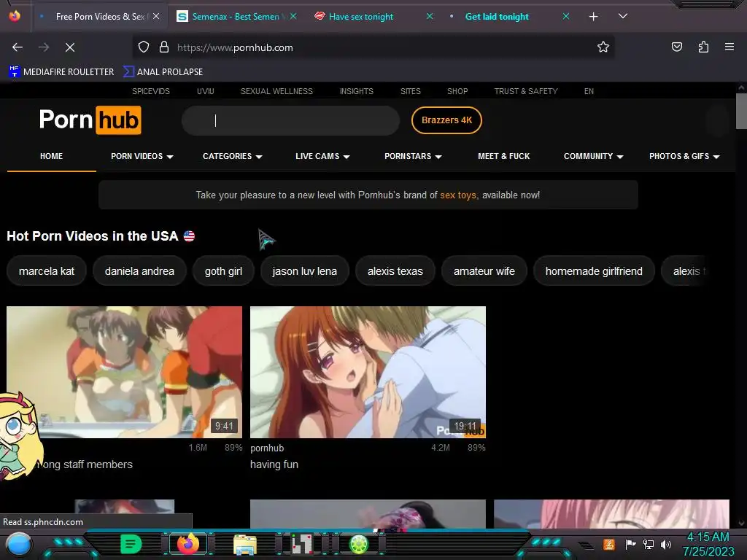Select the 'amateur wife' search chip
Image resolution: width=747 pixels, height=560 pixels.
tap(484, 271)
